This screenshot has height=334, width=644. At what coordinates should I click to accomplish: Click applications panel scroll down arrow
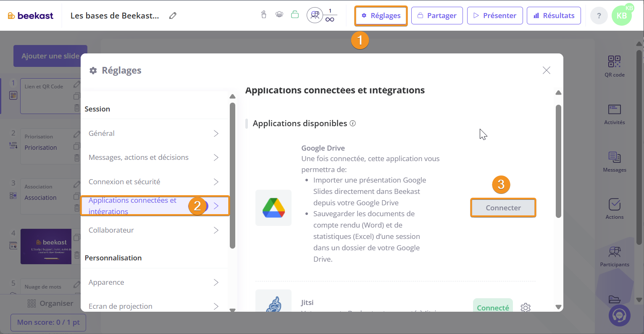coord(558,307)
